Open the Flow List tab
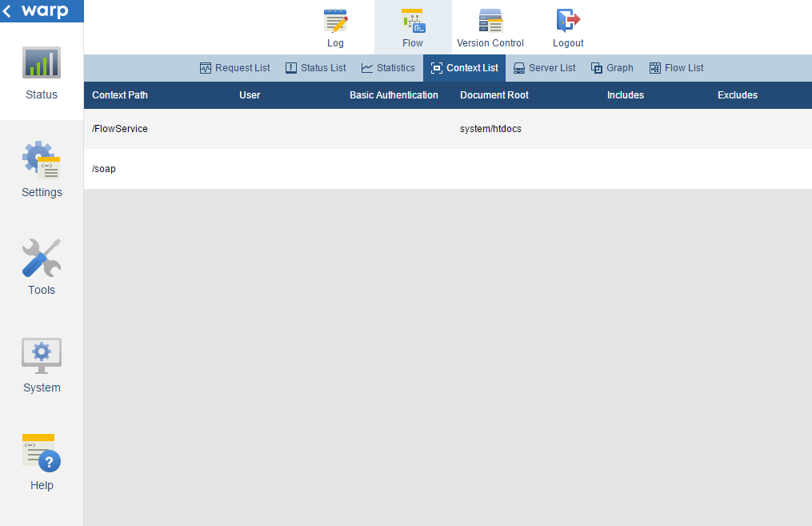This screenshot has height=526, width=812. (x=676, y=68)
